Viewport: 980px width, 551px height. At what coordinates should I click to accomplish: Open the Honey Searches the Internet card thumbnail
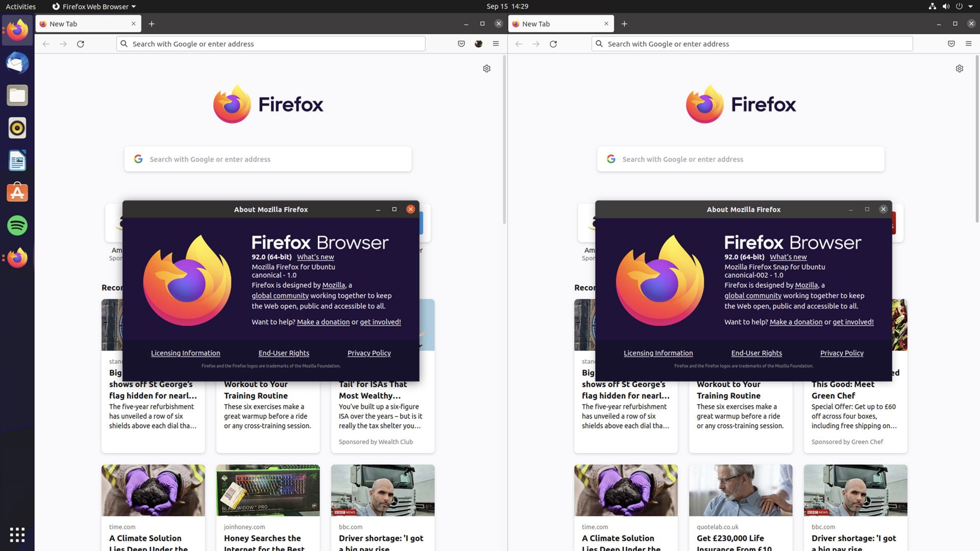pos(268,490)
